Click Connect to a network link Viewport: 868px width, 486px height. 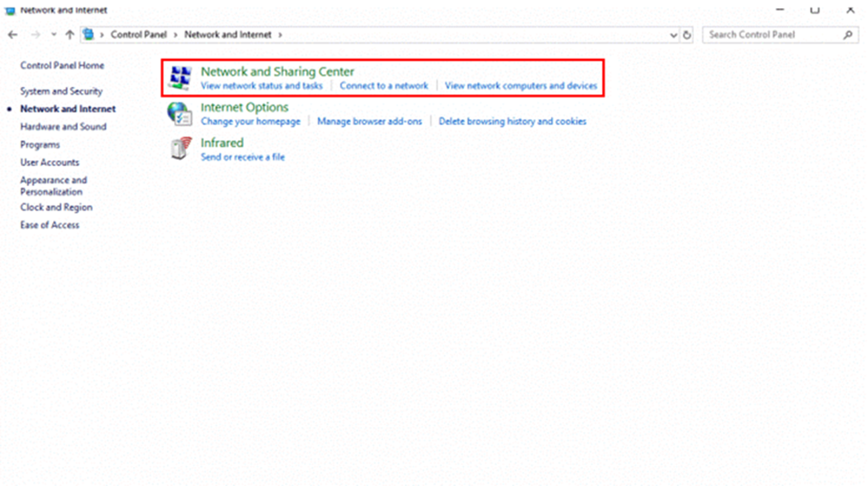click(x=384, y=86)
